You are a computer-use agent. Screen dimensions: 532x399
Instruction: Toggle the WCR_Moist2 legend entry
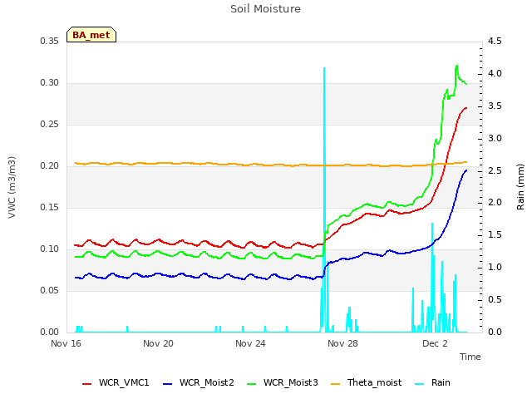click(199, 382)
